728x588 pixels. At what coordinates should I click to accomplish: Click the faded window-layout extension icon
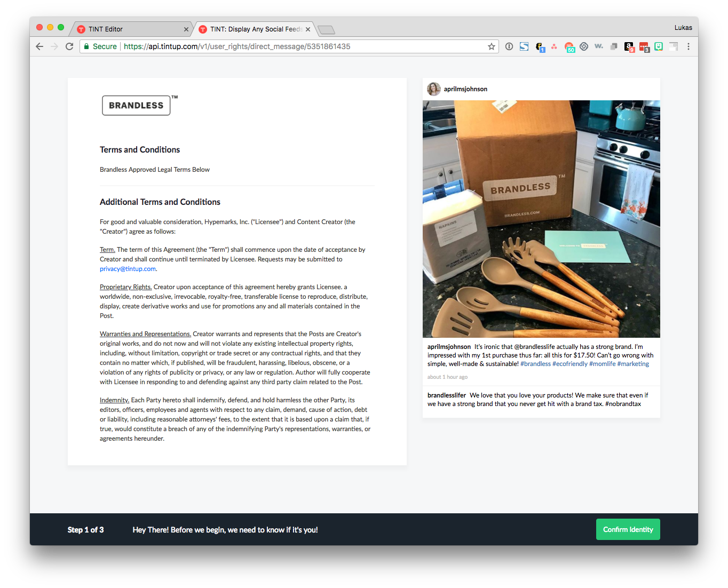pos(674,46)
